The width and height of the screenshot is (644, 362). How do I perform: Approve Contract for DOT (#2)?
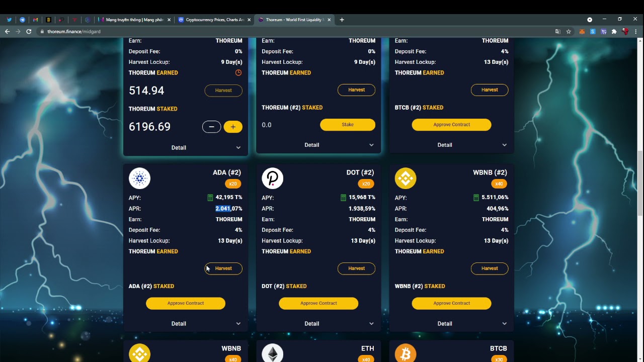point(318,303)
